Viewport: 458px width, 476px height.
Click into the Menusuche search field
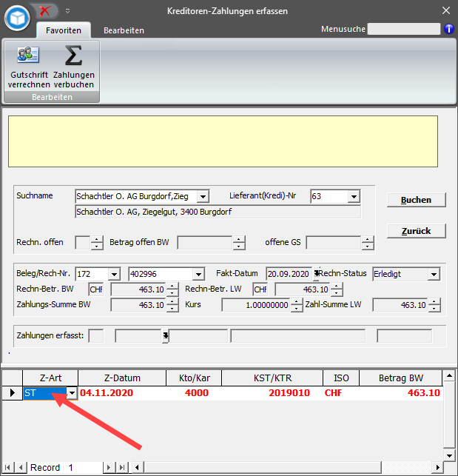point(404,29)
